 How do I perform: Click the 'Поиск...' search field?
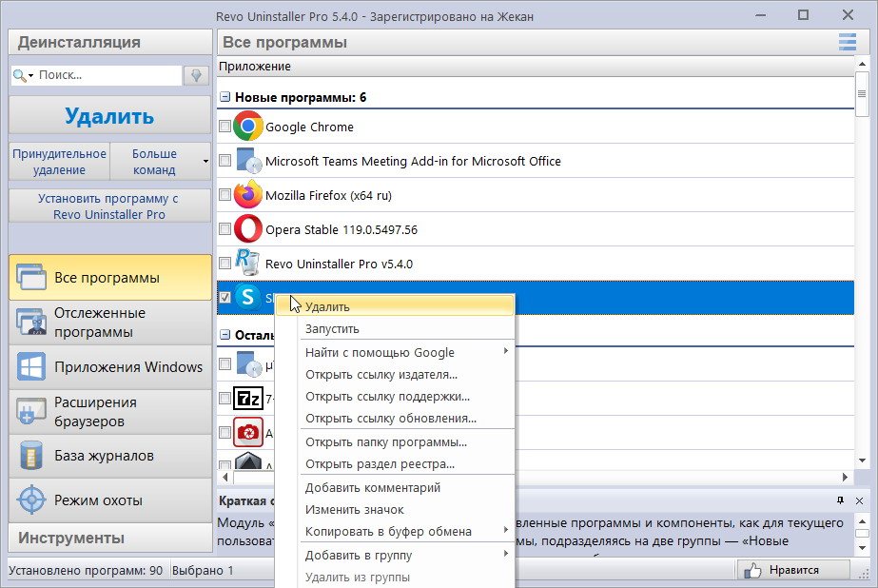pos(109,75)
